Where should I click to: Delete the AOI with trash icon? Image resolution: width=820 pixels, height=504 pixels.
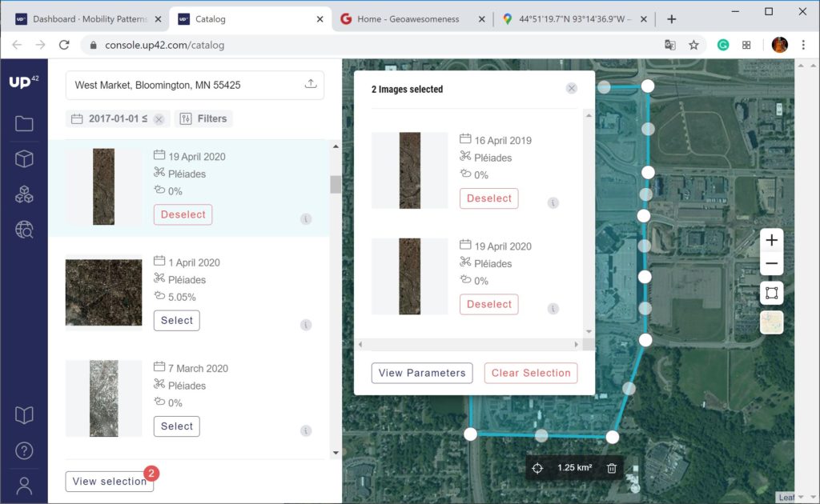pyautogui.click(x=611, y=468)
